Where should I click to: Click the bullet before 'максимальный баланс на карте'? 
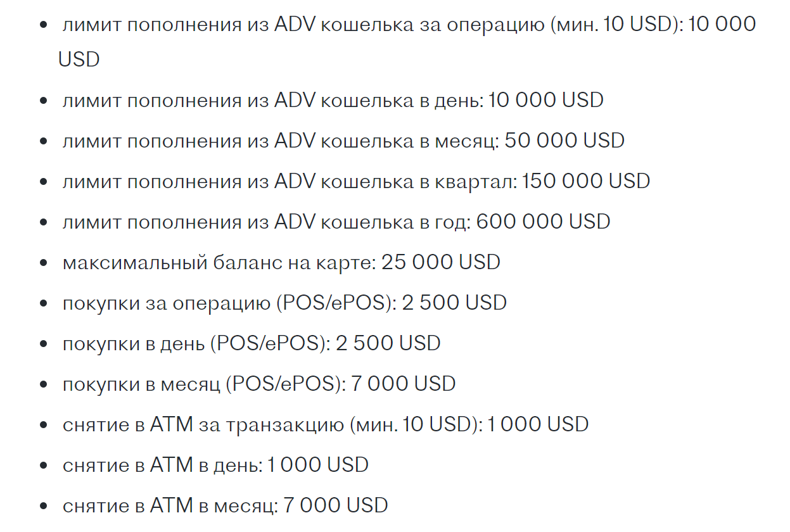(44, 262)
